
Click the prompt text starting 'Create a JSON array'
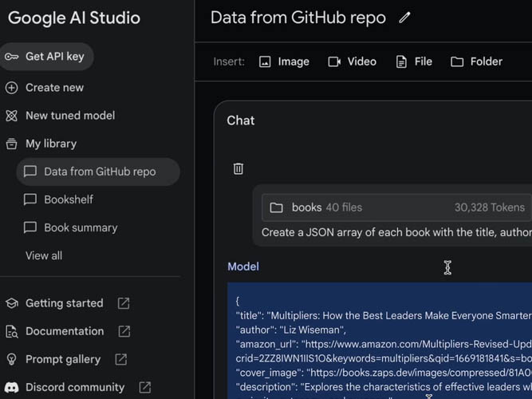coord(396,231)
